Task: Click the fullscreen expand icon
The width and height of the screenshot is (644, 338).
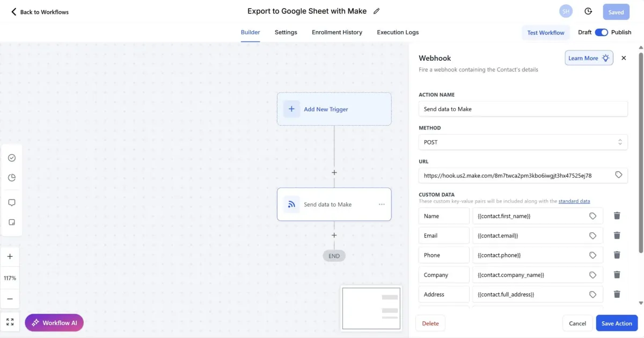Action: [10, 322]
